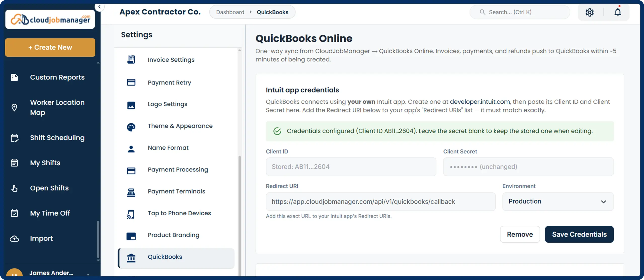Click the Remove credentials button
Viewport: 644px width, 280px height.
(x=520, y=234)
